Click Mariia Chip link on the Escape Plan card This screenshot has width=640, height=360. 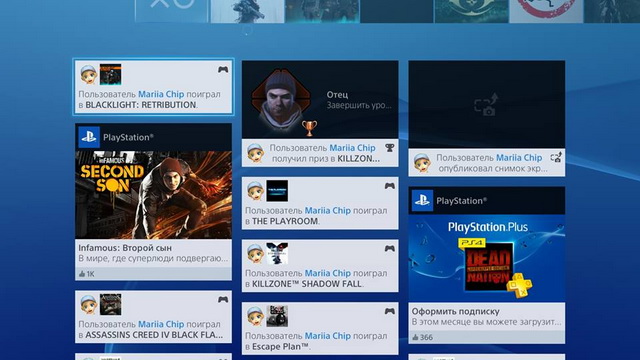tap(328, 336)
